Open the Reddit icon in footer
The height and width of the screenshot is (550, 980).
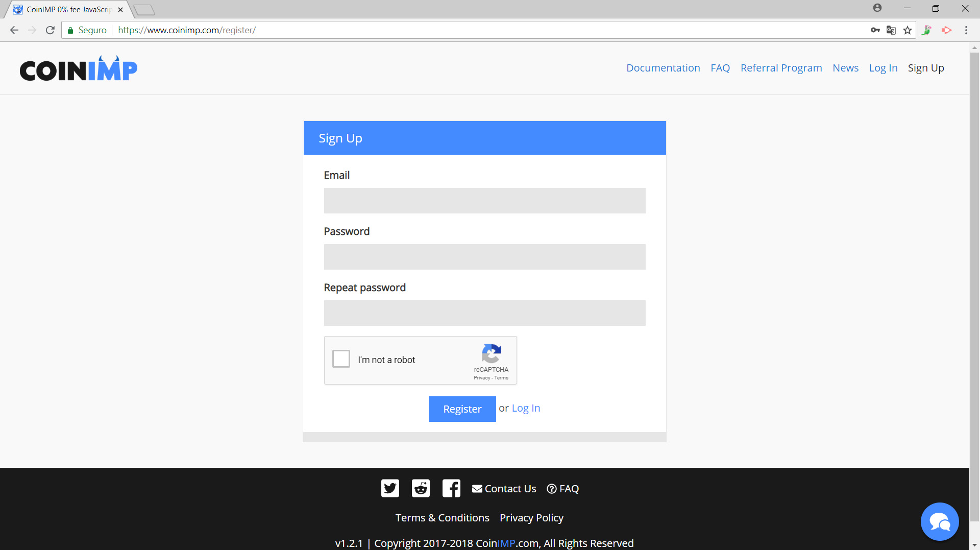(421, 488)
